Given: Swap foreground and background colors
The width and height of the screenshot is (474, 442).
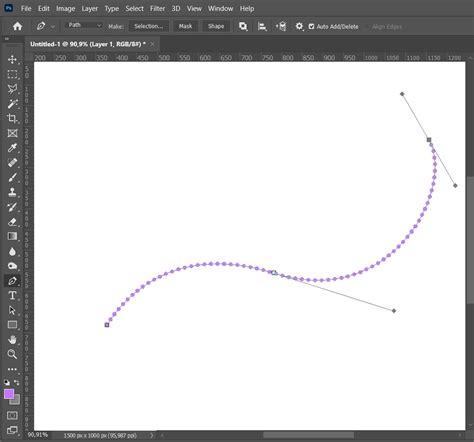Looking at the screenshot, I should (x=16, y=382).
